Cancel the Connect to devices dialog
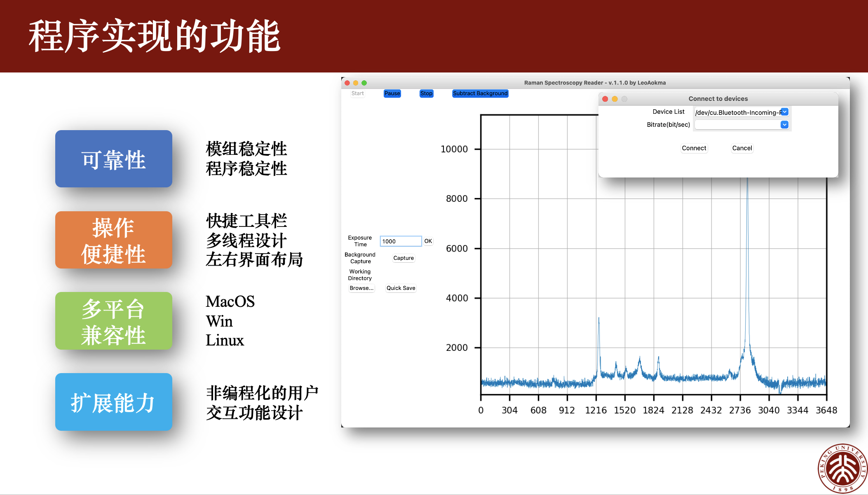The image size is (868, 495). point(742,148)
